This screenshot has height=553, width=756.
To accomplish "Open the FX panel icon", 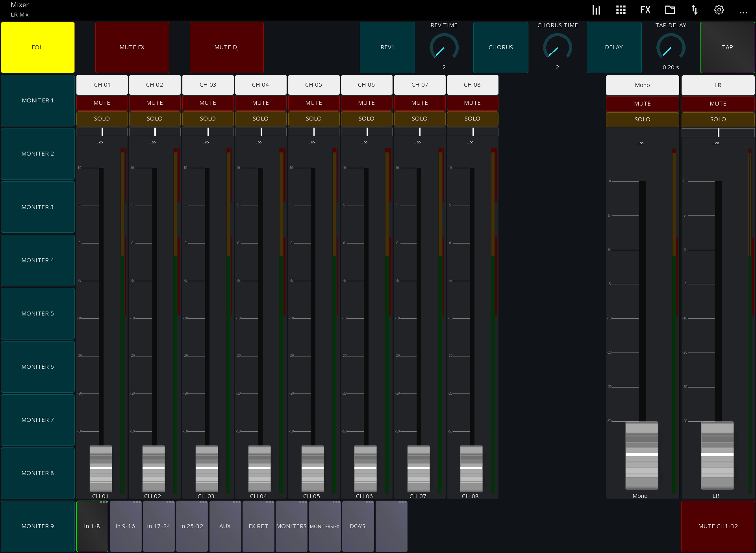I will tap(645, 9).
